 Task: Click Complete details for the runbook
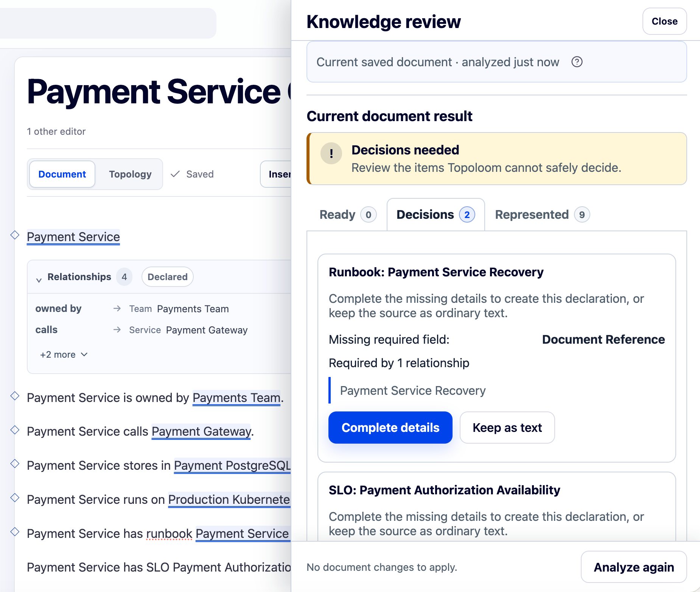[x=390, y=427]
